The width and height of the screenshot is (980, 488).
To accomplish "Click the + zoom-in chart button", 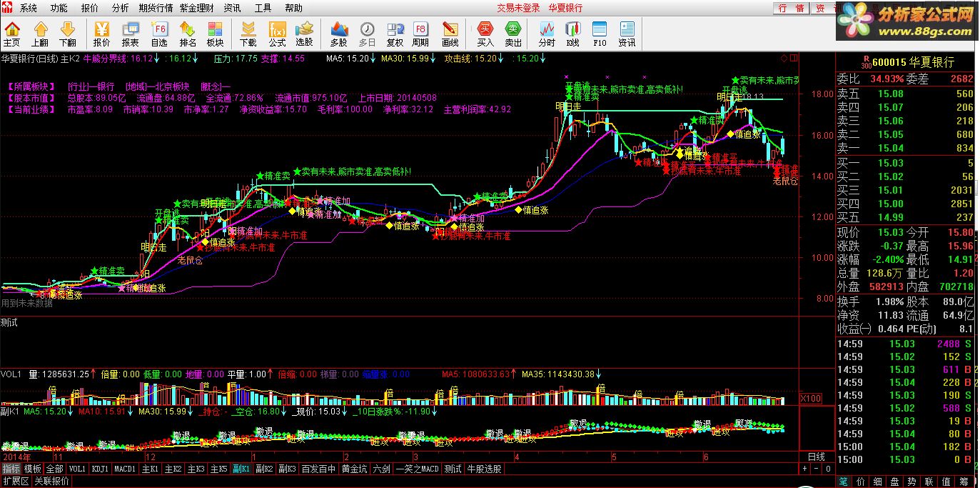I will (x=804, y=469).
